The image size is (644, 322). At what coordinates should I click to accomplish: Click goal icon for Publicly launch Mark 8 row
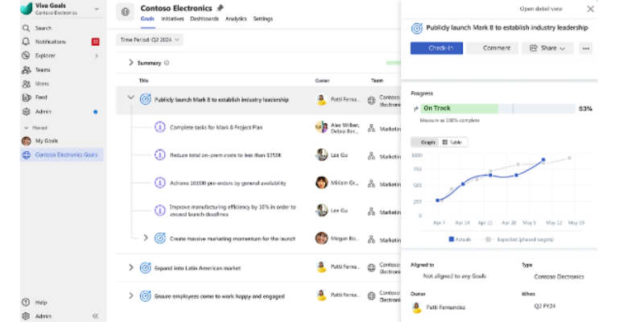pyautogui.click(x=146, y=99)
